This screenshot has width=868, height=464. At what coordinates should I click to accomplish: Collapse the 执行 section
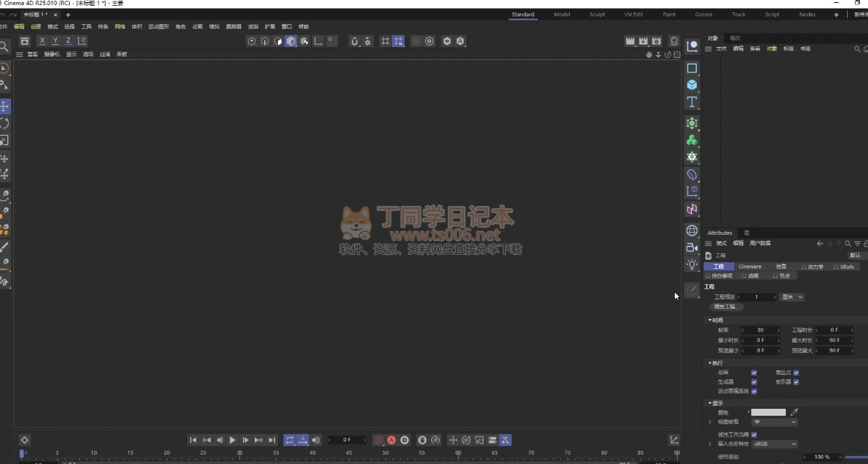pos(711,363)
